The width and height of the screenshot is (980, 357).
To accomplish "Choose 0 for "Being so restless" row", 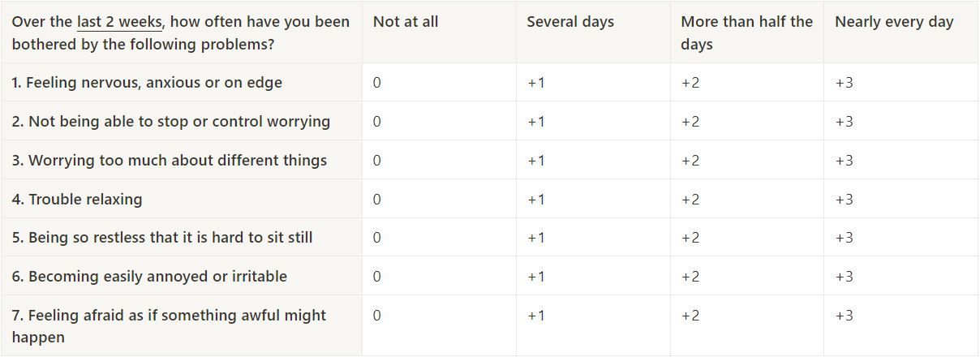I will [377, 238].
